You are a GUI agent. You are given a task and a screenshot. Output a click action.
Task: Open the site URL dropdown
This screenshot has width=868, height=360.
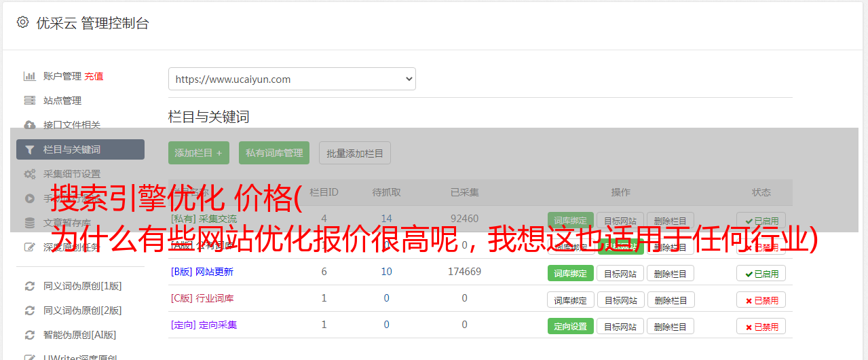292,79
